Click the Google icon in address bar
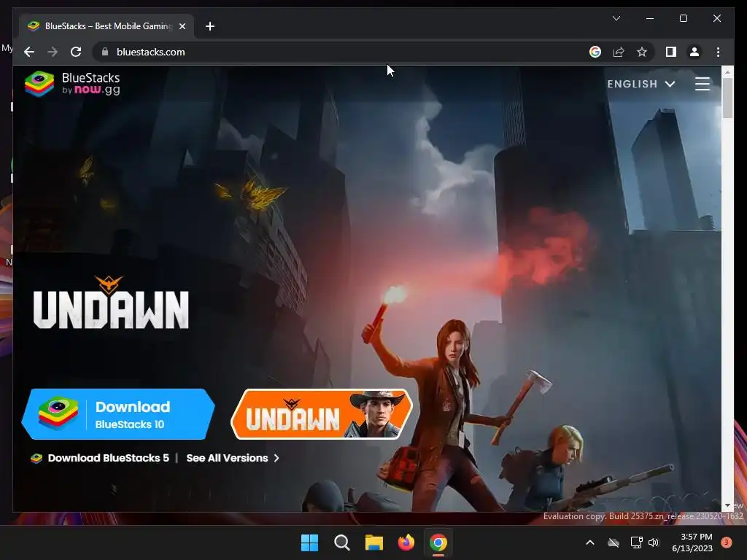747x560 pixels. (595, 52)
